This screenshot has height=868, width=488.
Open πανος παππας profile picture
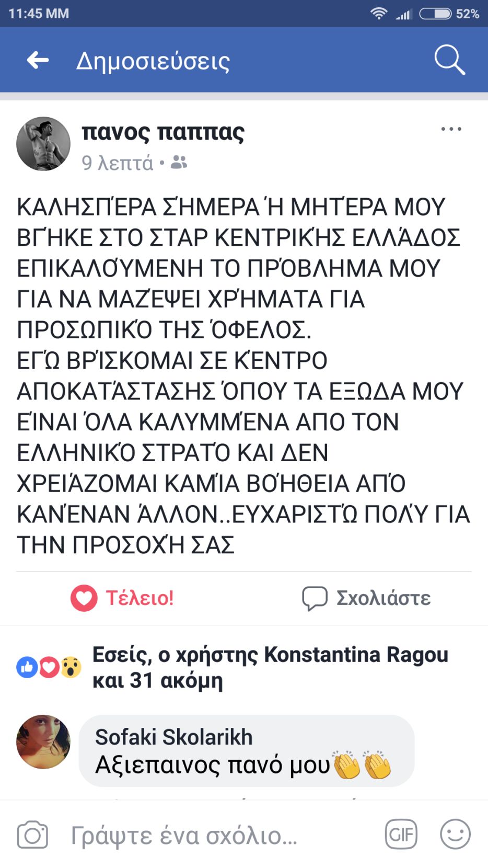pos(43,144)
